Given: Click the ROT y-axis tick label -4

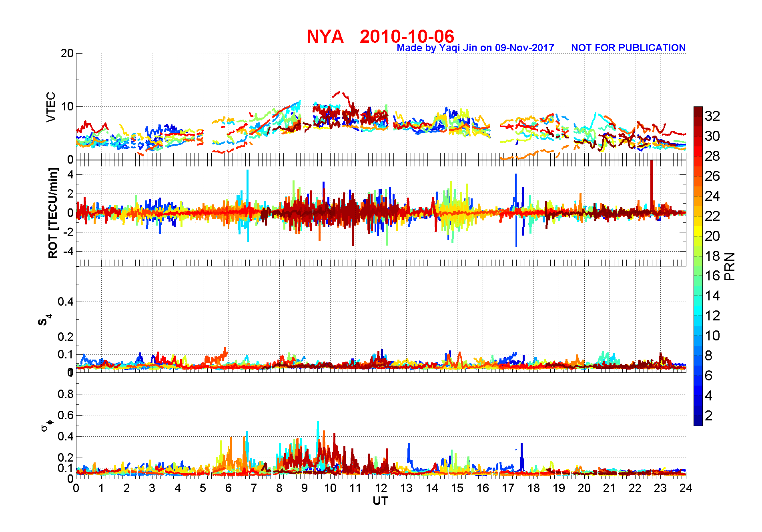Looking at the screenshot, I should [x=68, y=251].
